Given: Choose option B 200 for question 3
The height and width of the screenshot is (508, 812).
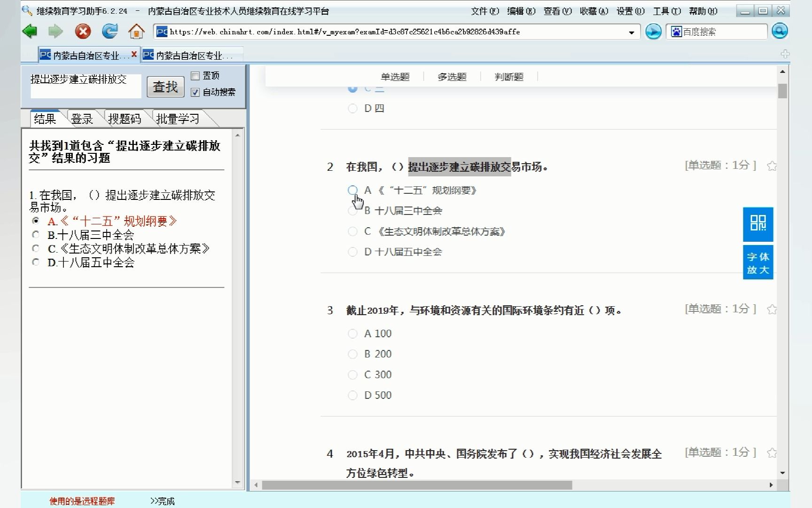Looking at the screenshot, I should [x=352, y=354].
